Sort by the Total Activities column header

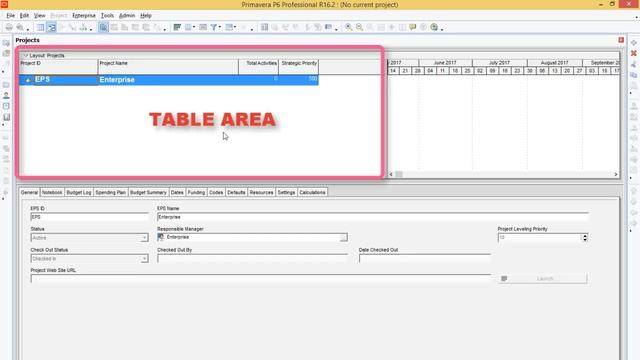tap(259, 67)
